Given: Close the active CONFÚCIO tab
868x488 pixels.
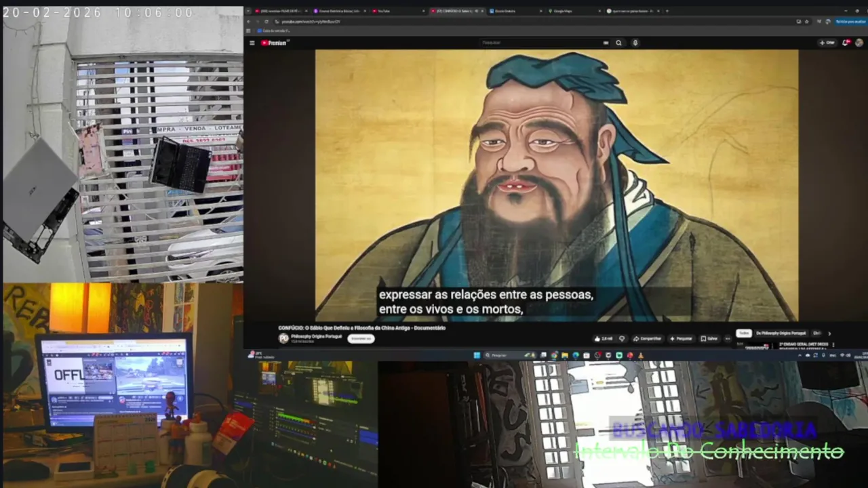Looking at the screenshot, I should (x=482, y=11).
